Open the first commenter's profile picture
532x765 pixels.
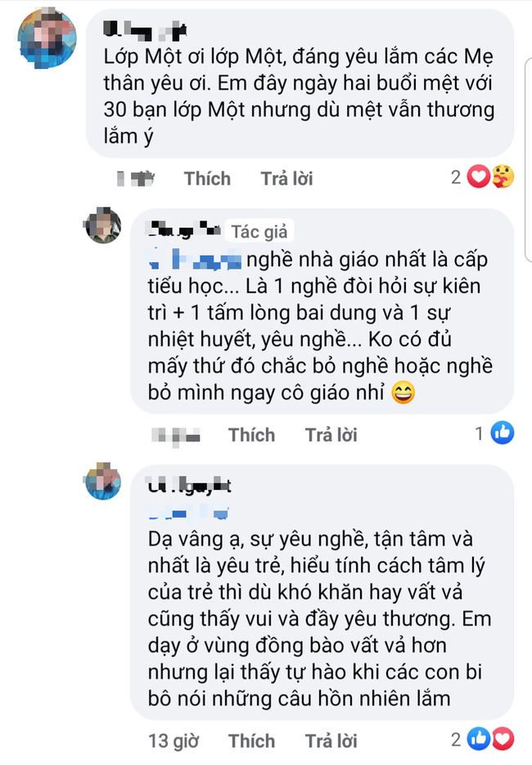click(x=47, y=38)
